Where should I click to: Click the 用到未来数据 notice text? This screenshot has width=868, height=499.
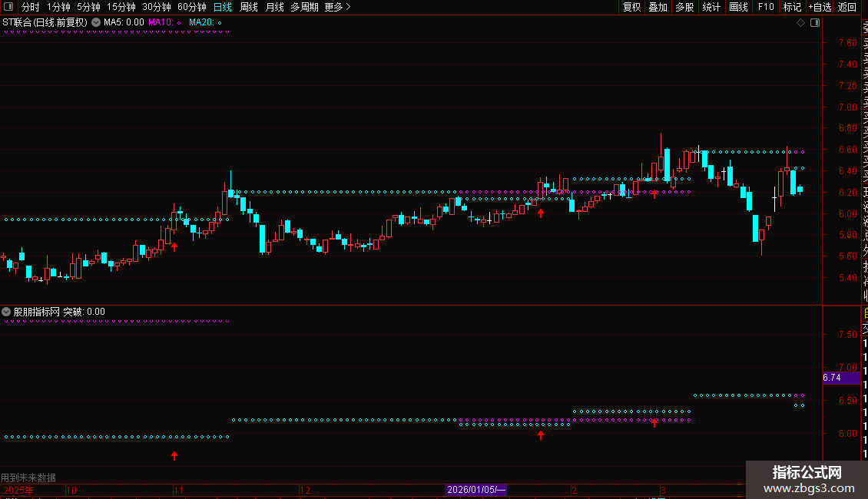click(x=28, y=478)
